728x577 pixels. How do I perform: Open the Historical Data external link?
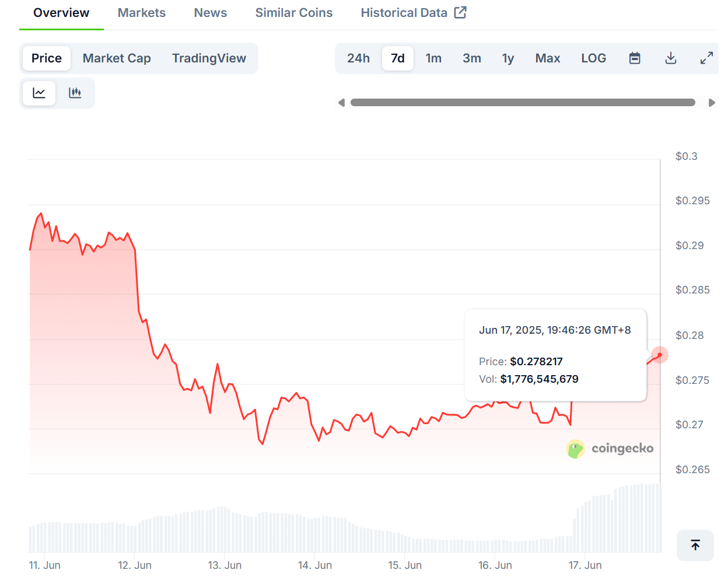pyautogui.click(x=413, y=13)
